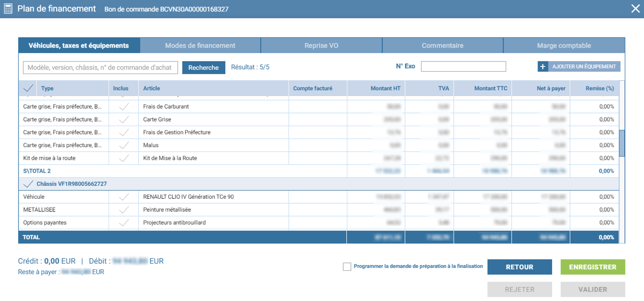Toggle Inclus check for RENAULT CLIO IV row
The image size is (644, 301).
123,196
